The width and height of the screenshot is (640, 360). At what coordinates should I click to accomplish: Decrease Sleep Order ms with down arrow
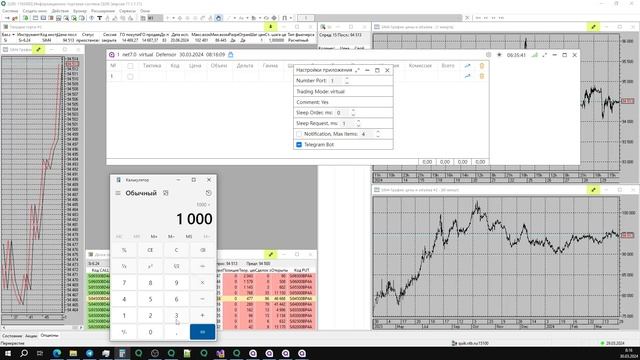353,115
